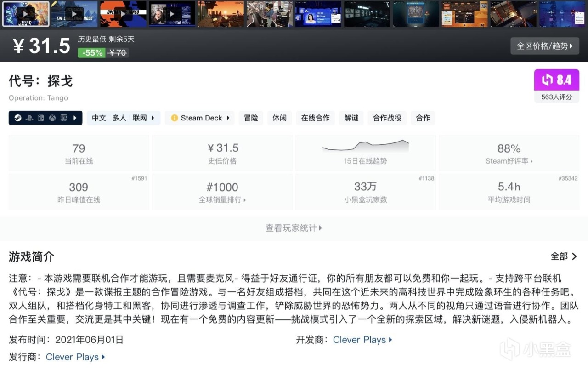Click the 游戏简介 section heading
Viewport: 588px width, 370px height.
[x=31, y=256]
